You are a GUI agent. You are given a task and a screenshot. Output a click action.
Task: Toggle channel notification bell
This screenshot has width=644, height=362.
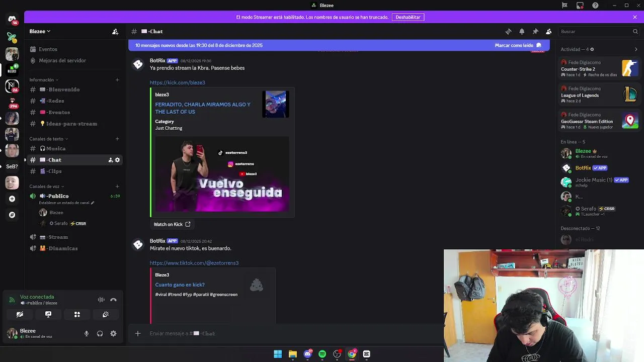522,31
